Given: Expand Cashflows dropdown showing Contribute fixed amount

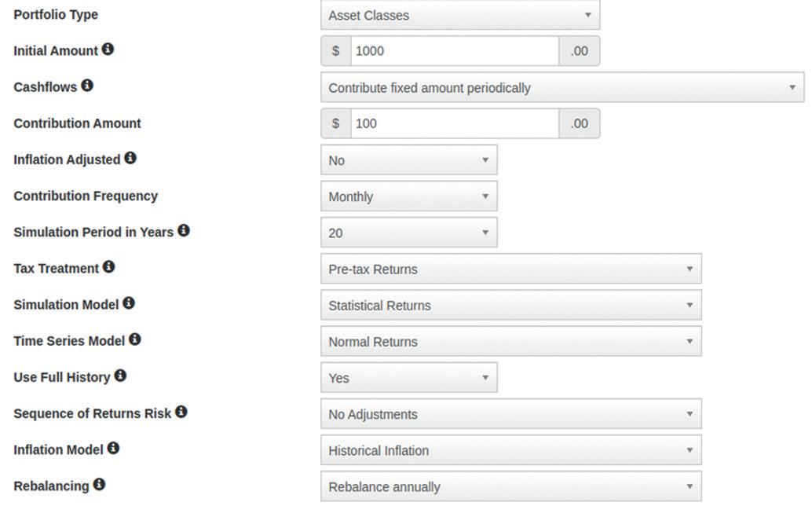Looking at the screenshot, I should (562, 87).
